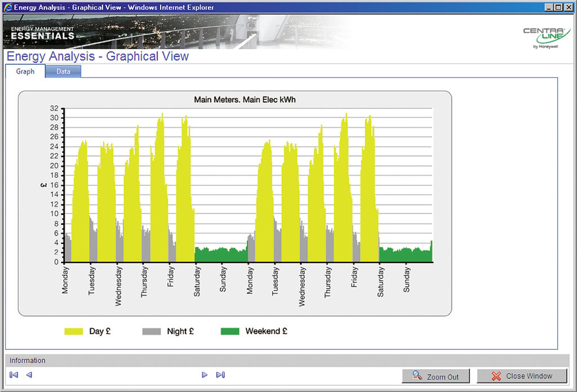Click the Energy Analysis - Graphical View heading
Screen dimensions: 577x392
point(97,56)
